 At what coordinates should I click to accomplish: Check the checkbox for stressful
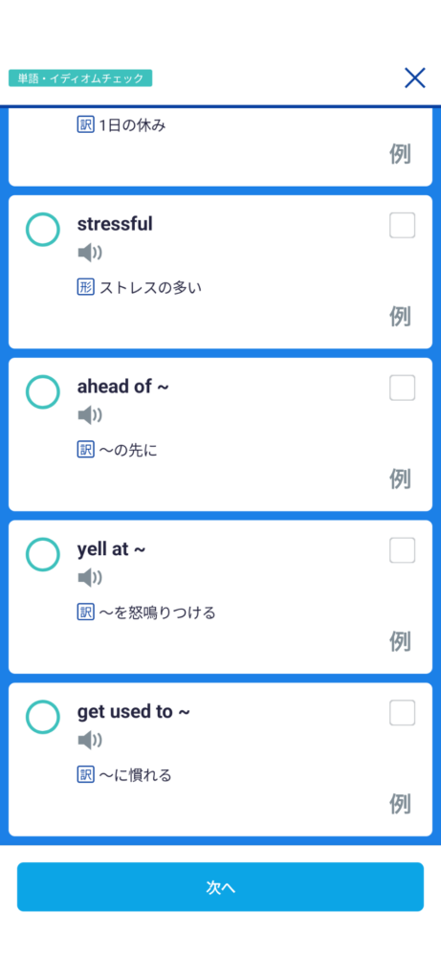(403, 225)
